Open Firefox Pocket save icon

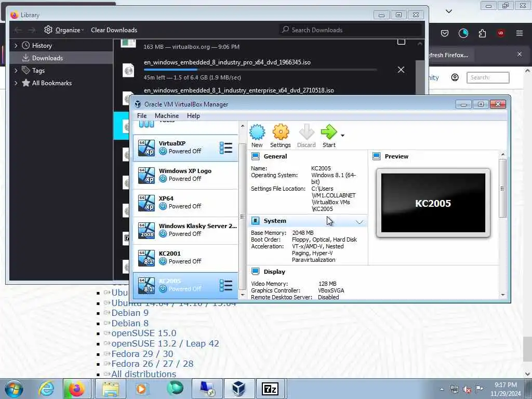point(445,33)
